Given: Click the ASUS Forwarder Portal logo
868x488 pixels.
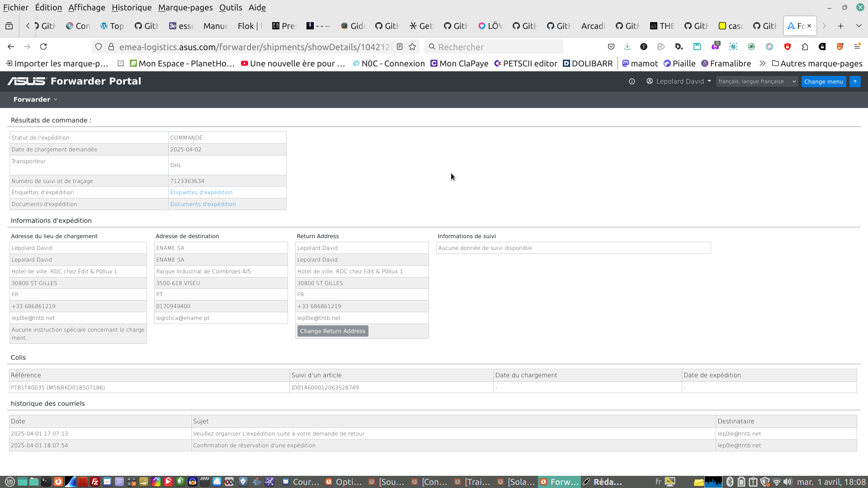Looking at the screenshot, I should [74, 81].
